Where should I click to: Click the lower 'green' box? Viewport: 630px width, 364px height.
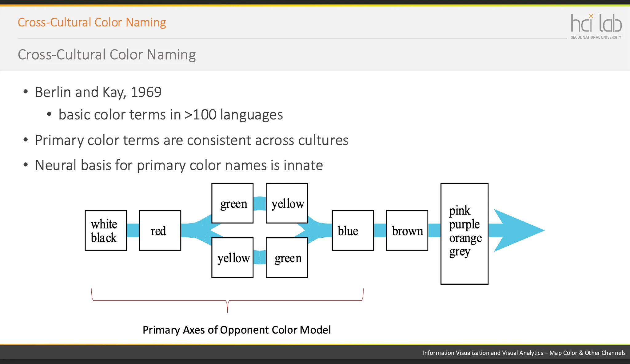coord(287,258)
